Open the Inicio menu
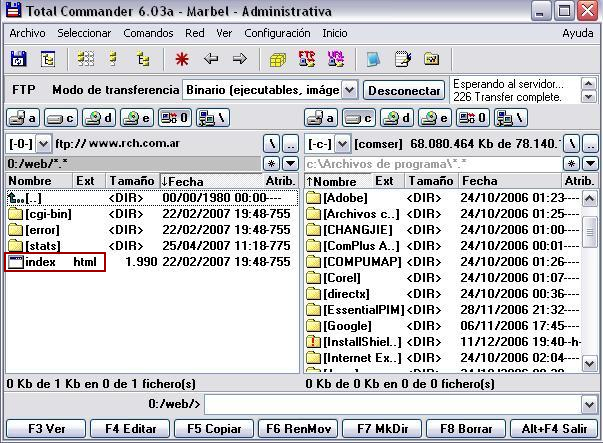Screen dimensions: 603x443 335,33
